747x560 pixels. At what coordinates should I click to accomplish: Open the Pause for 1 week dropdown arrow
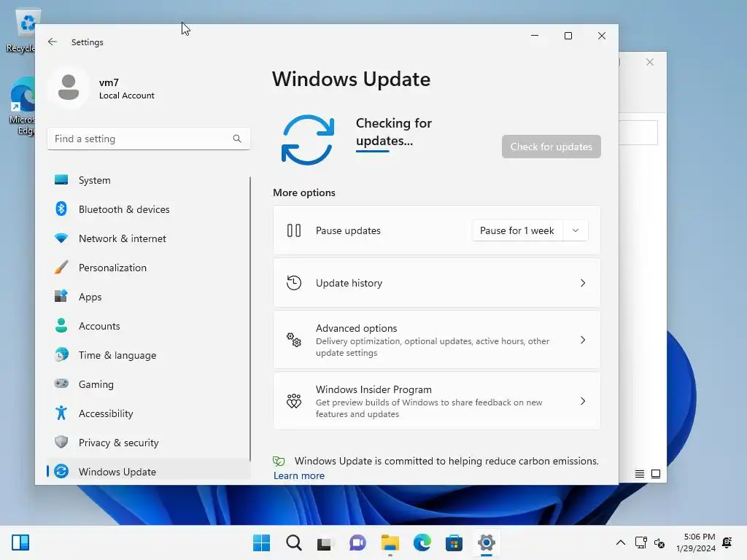576,230
